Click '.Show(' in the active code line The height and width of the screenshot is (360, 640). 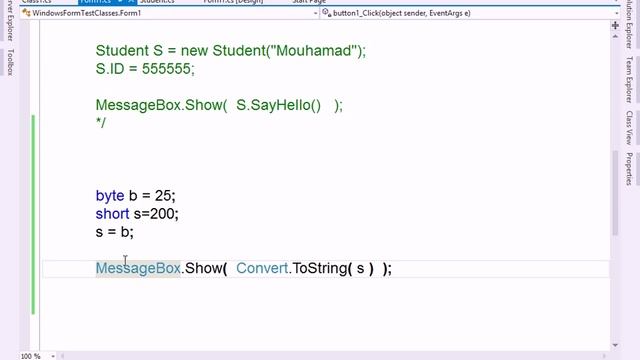tap(204, 269)
